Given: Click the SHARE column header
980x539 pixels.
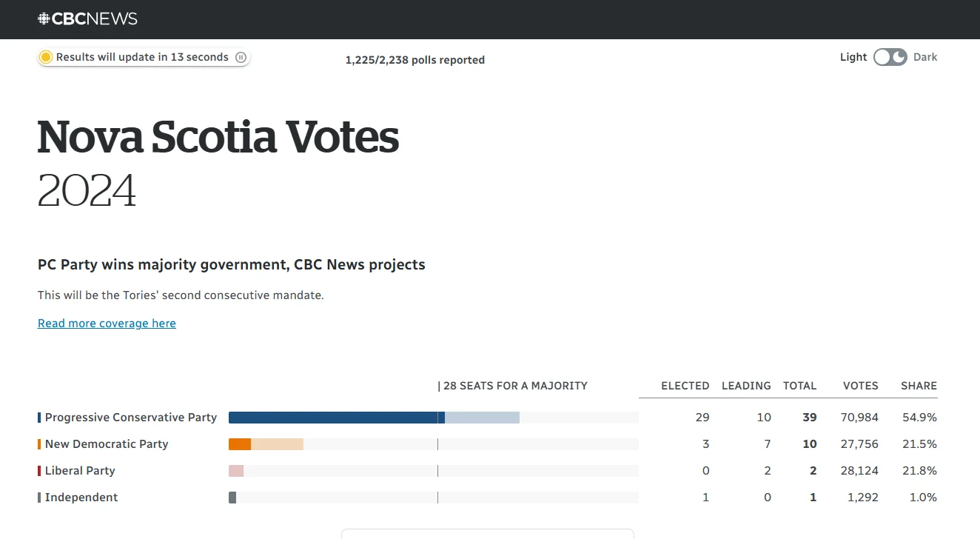Looking at the screenshot, I should 919,386.
